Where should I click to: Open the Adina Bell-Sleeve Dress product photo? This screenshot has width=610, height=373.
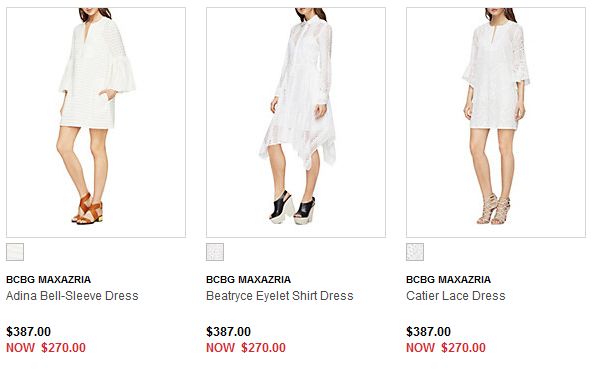click(96, 122)
